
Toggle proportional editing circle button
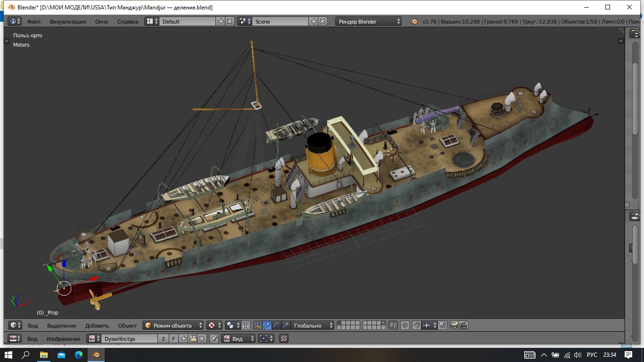(405, 325)
